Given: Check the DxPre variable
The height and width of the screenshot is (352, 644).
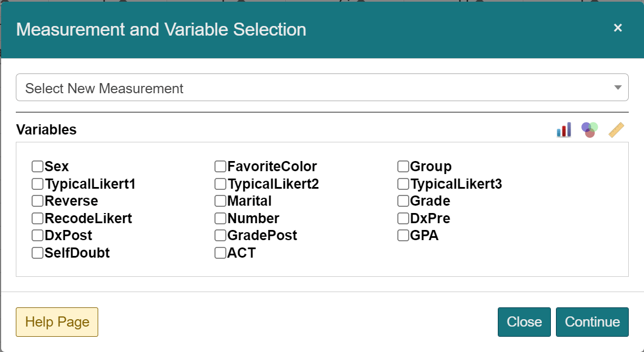Looking at the screenshot, I should [403, 219].
